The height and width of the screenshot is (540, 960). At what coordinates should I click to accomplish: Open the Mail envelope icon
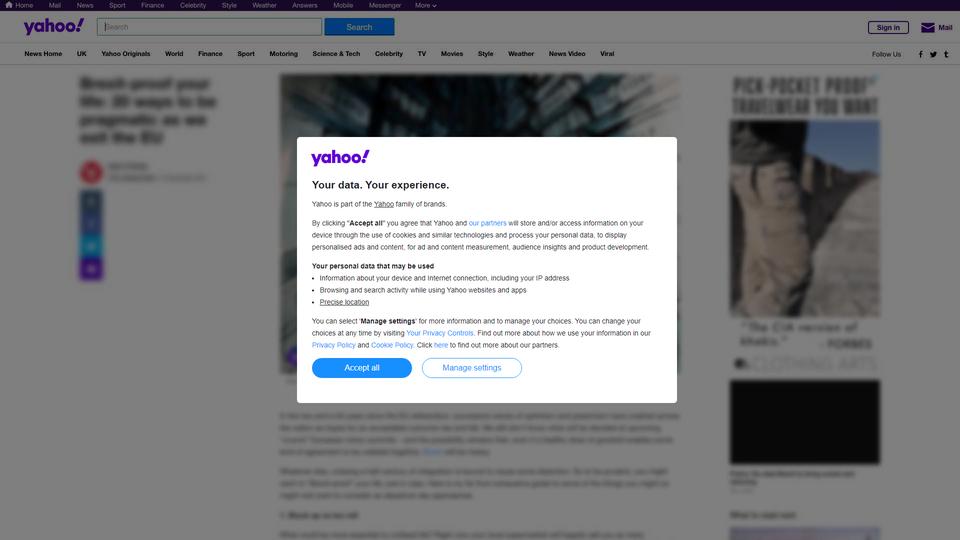(928, 28)
